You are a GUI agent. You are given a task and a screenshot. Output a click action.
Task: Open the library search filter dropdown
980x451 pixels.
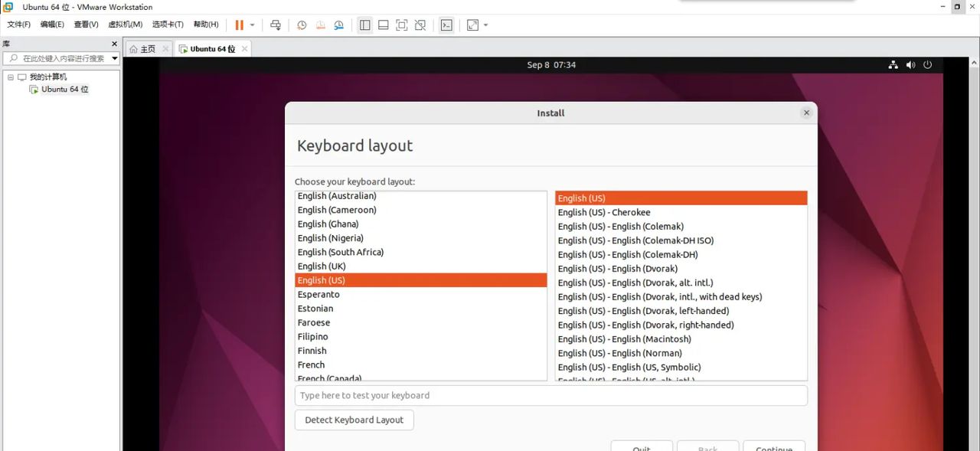point(115,58)
